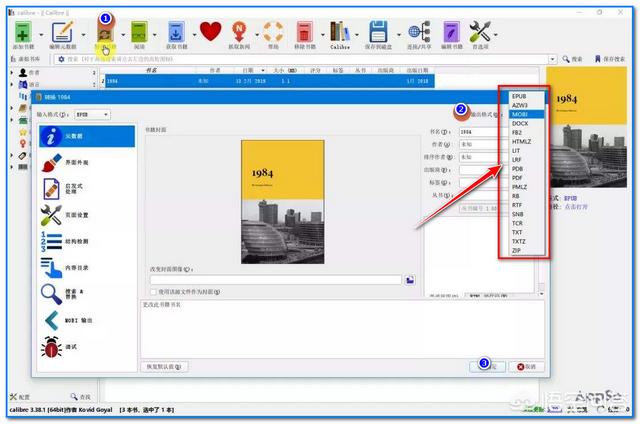This screenshot has height=424, width=640.
Task: Click the Convert books toolbar icon
Action: (x=106, y=32)
